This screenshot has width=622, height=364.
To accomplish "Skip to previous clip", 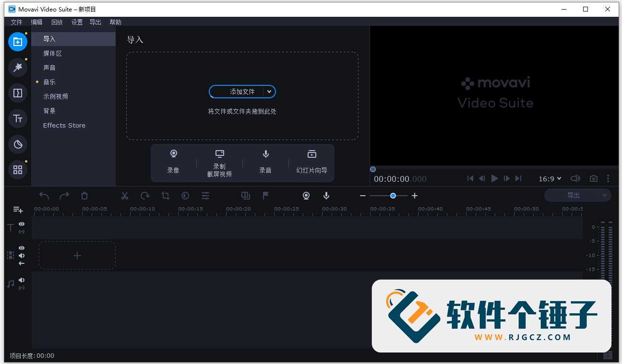I will tap(470, 178).
